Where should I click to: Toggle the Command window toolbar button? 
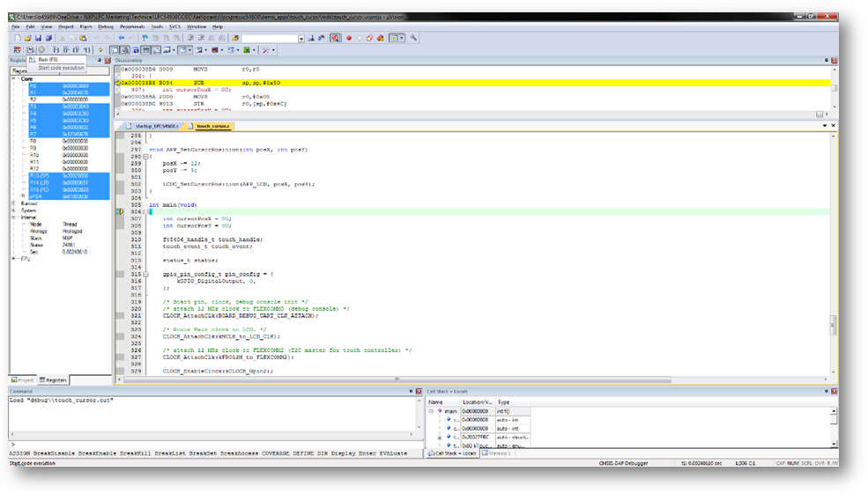115,50
